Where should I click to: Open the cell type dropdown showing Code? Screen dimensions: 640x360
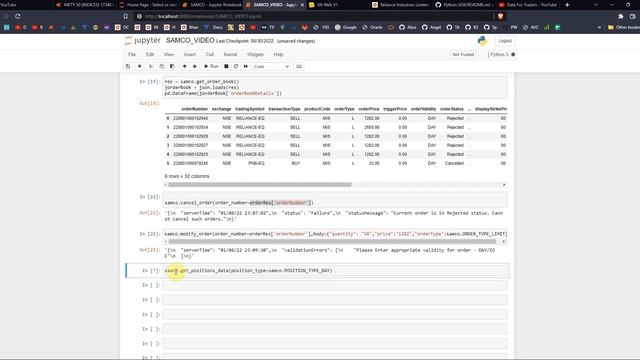(x=271, y=67)
